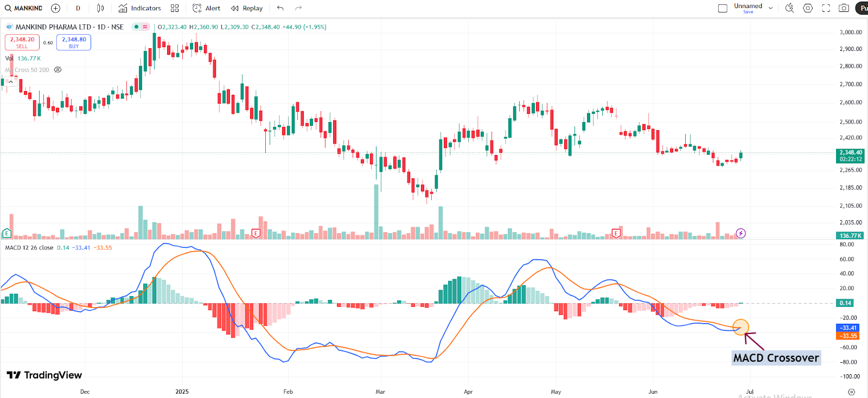The height and width of the screenshot is (398, 868).
Task: Open the earnings E marker in late May
Action: (x=616, y=233)
